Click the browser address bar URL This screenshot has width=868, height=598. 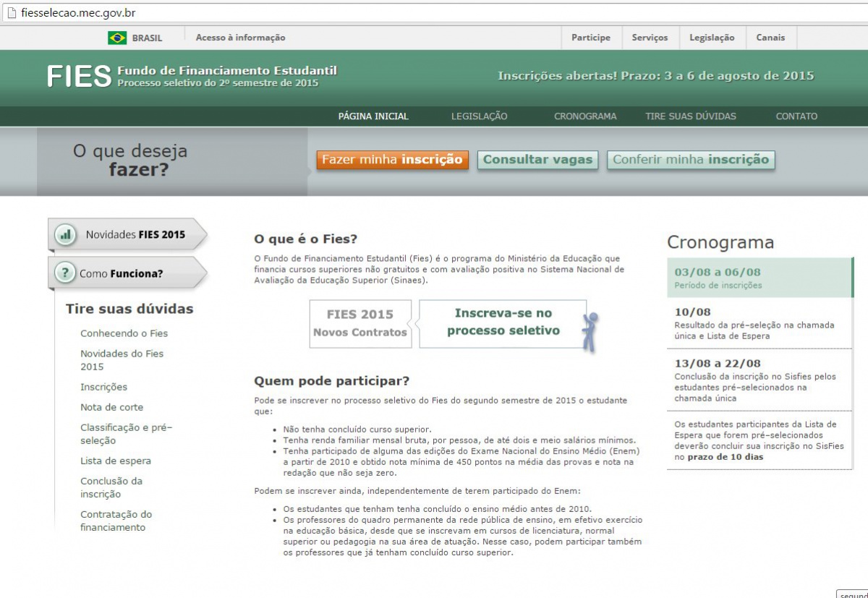(x=78, y=13)
